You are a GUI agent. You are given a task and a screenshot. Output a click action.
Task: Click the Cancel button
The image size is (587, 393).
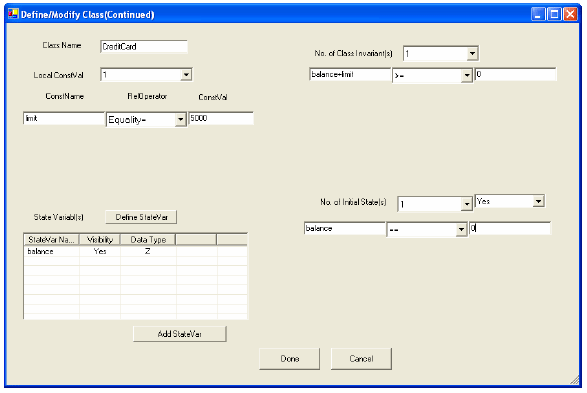click(361, 359)
